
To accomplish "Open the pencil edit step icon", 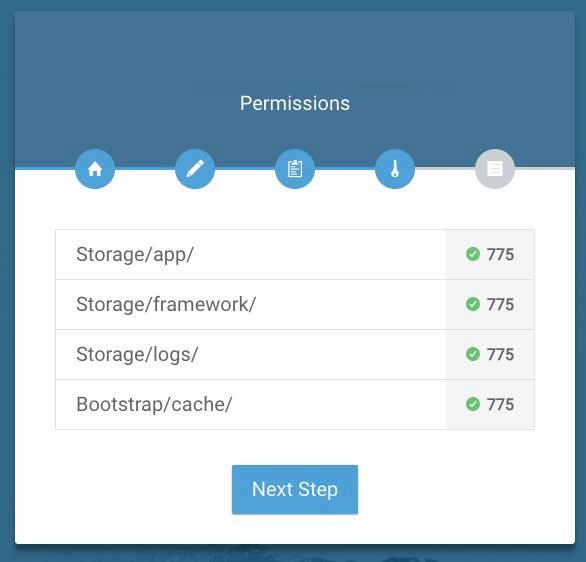I will coord(195,169).
